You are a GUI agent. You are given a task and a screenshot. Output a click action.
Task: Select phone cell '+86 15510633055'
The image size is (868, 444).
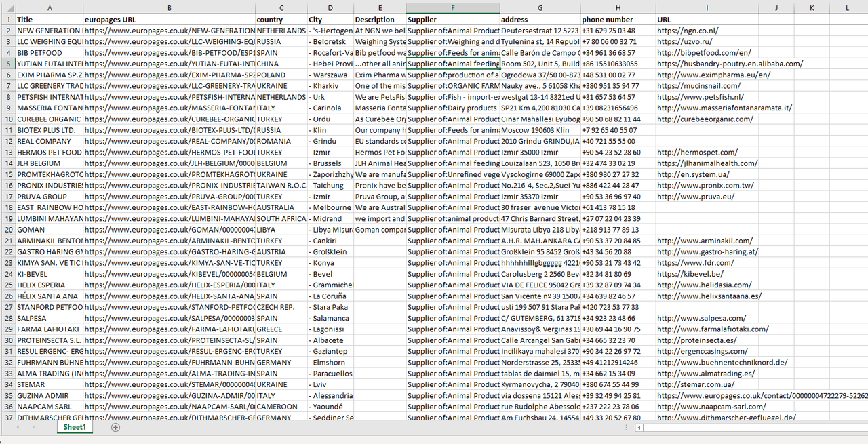pos(618,64)
